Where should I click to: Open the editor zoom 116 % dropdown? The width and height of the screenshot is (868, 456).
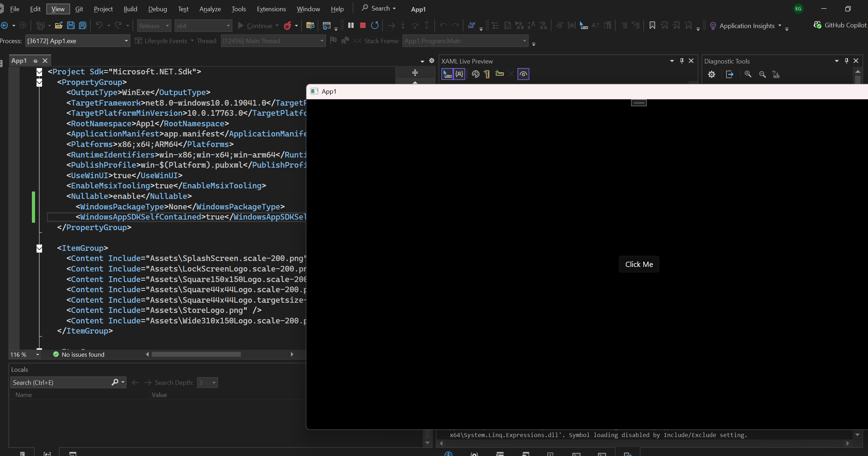tap(37, 355)
